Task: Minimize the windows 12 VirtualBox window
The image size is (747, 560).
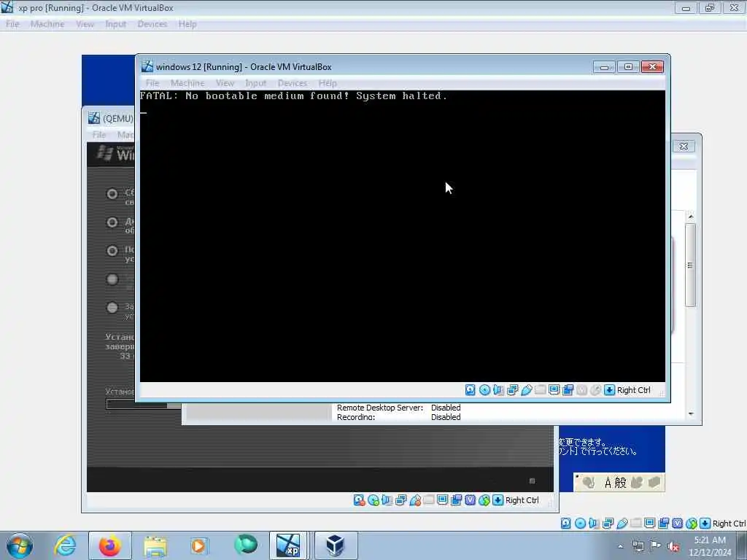Action: pyautogui.click(x=604, y=67)
